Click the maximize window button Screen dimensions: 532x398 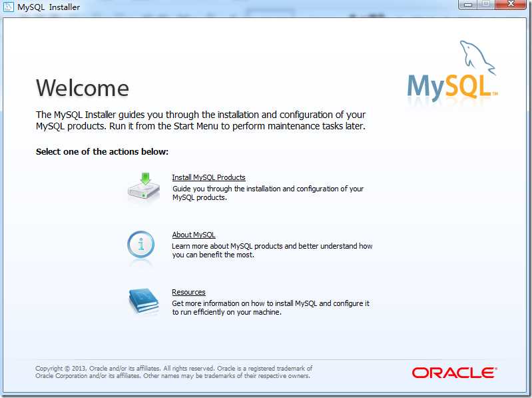pyautogui.click(x=486, y=5)
